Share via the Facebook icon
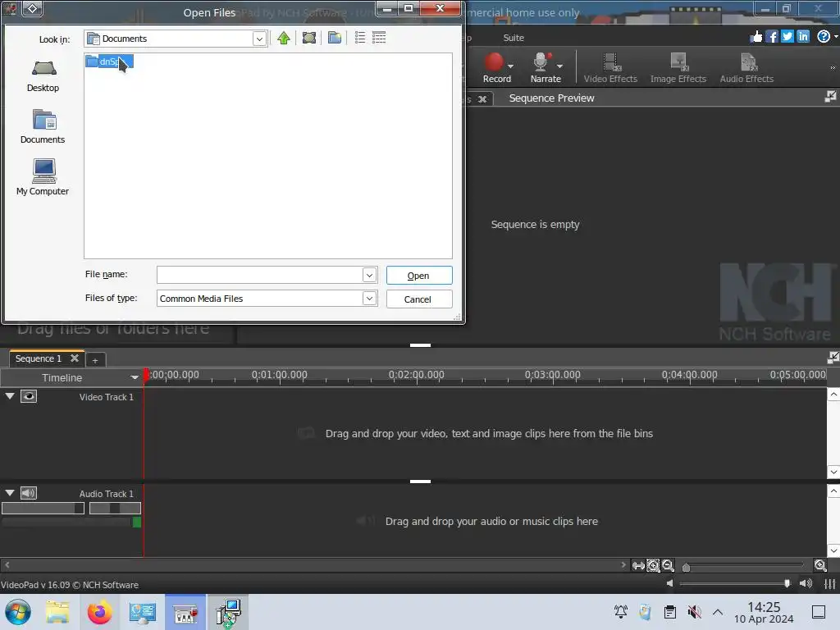The height and width of the screenshot is (630, 840). (x=771, y=36)
